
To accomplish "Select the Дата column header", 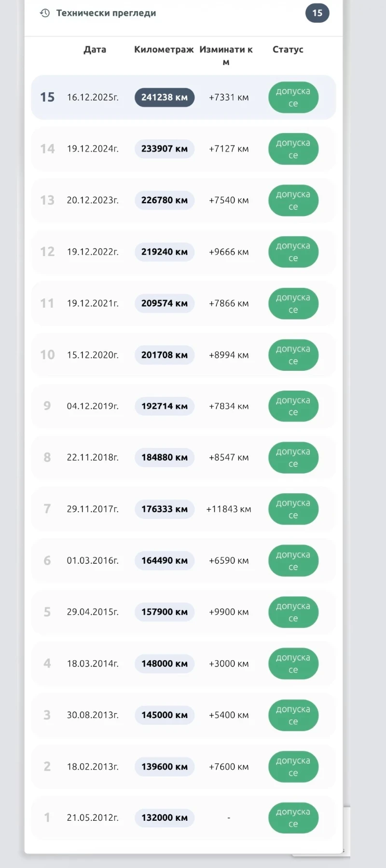I will pyautogui.click(x=95, y=49).
